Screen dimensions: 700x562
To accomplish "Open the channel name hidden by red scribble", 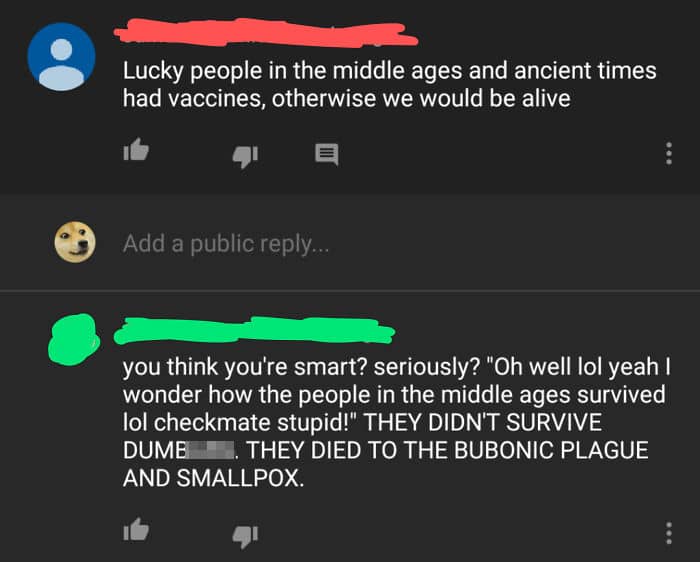I will tap(266, 32).
